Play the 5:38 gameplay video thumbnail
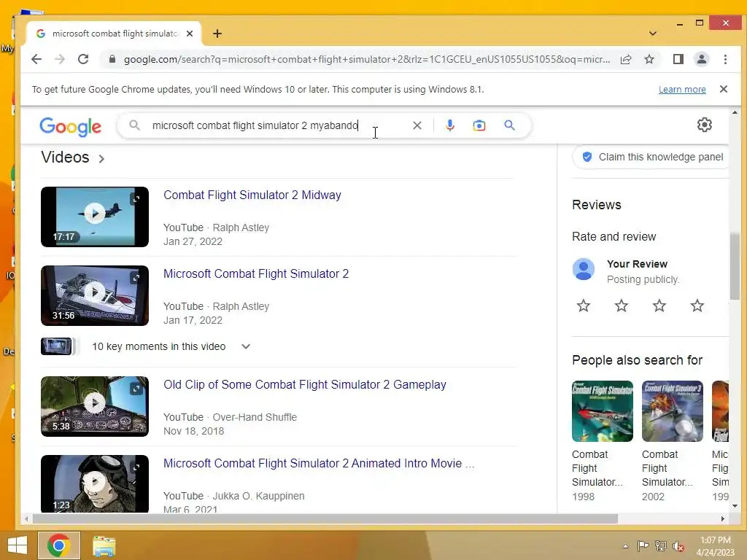 [95, 407]
